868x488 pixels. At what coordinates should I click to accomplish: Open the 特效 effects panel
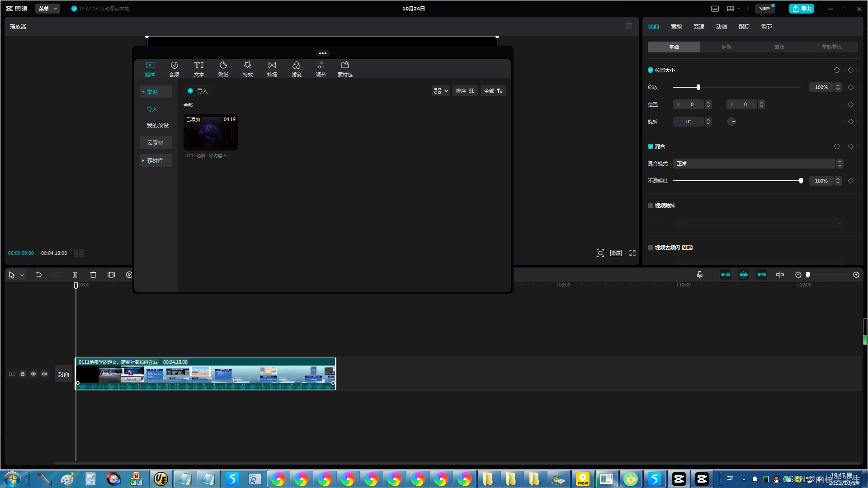247,69
